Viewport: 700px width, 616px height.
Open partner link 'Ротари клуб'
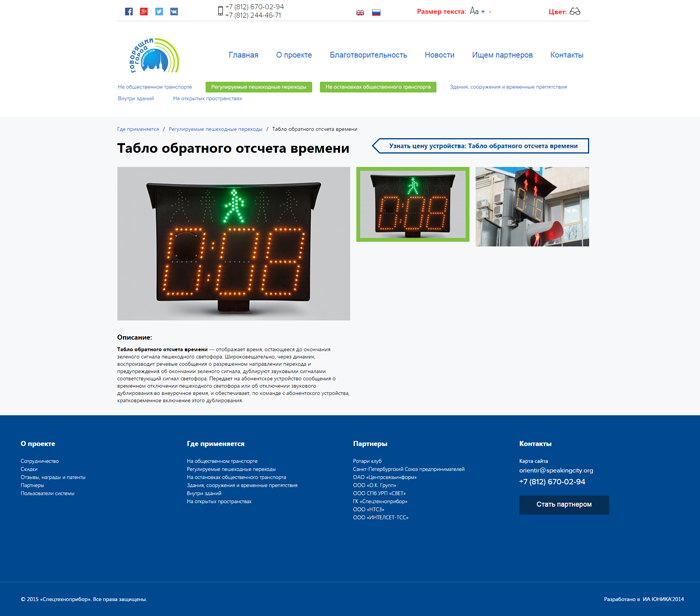(x=367, y=461)
